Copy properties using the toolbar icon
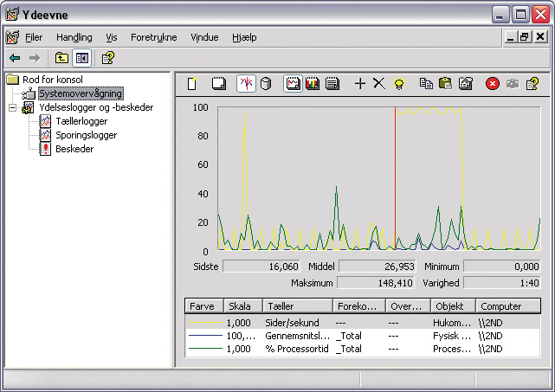 coord(425,83)
